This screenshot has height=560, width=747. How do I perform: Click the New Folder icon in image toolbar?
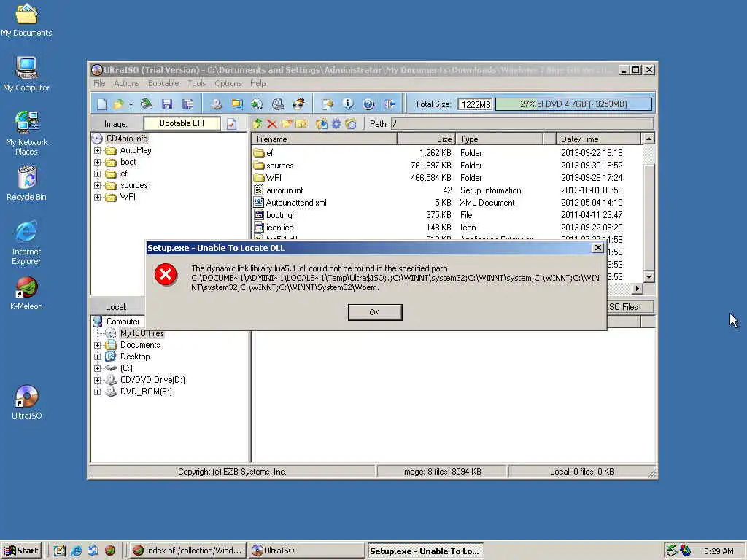287,124
